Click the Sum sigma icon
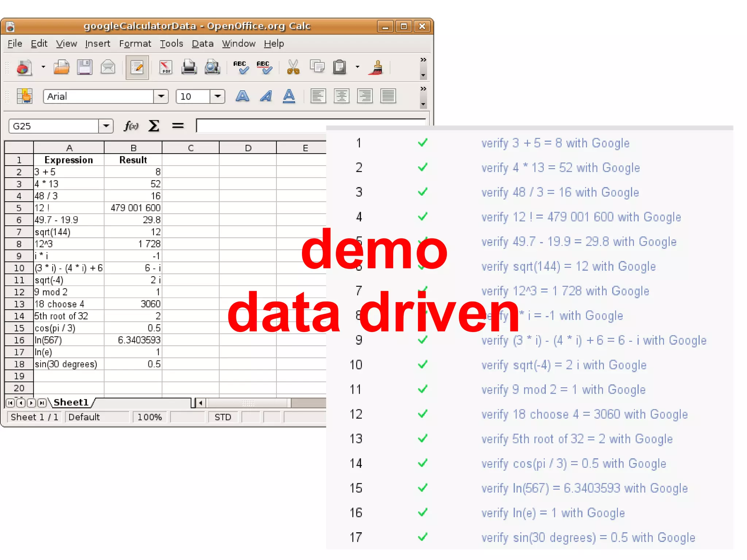Screen dimensions: 747x560 point(154,126)
